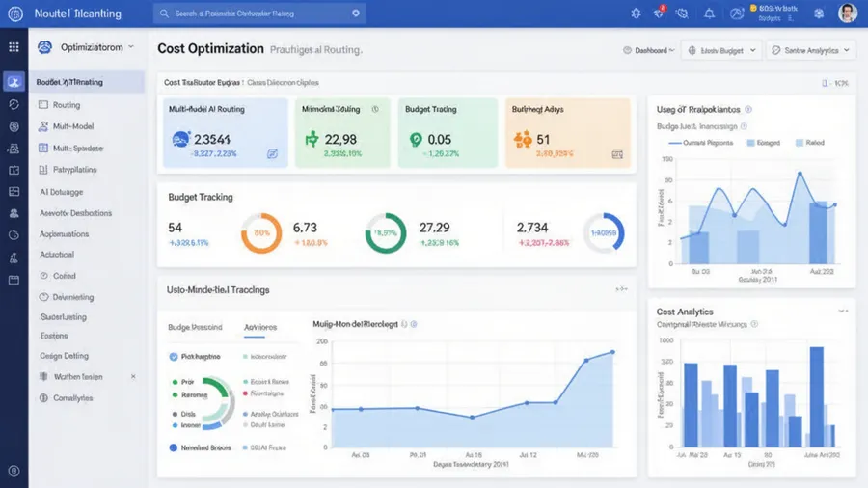Click the green 18.9% donut progress ring
The width and height of the screenshot is (868, 488).
(385, 233)
